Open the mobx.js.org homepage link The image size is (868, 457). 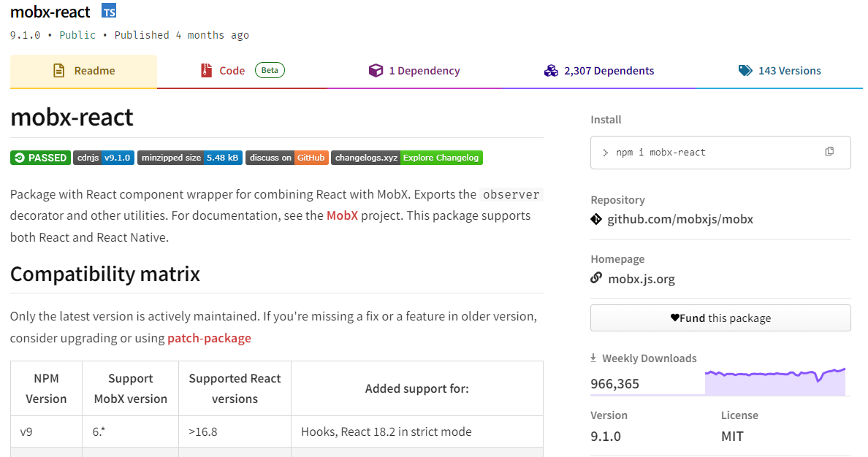click(642, 279)
